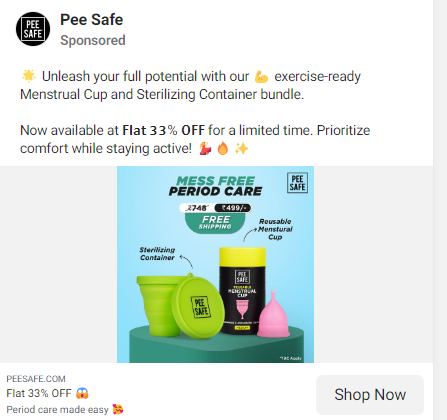Click the black menstrual cup box
This screenshot has height=420, width=447.
point(242,291)
